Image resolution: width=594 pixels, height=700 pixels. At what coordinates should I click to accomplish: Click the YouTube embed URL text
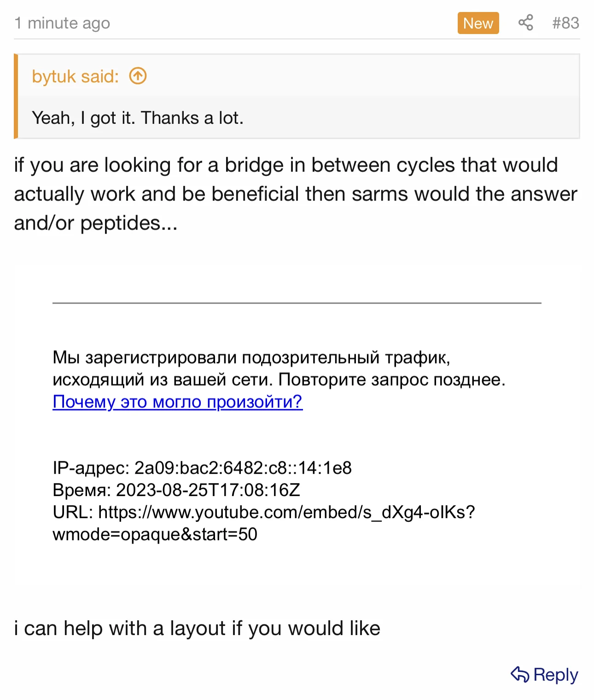(263, 512)
